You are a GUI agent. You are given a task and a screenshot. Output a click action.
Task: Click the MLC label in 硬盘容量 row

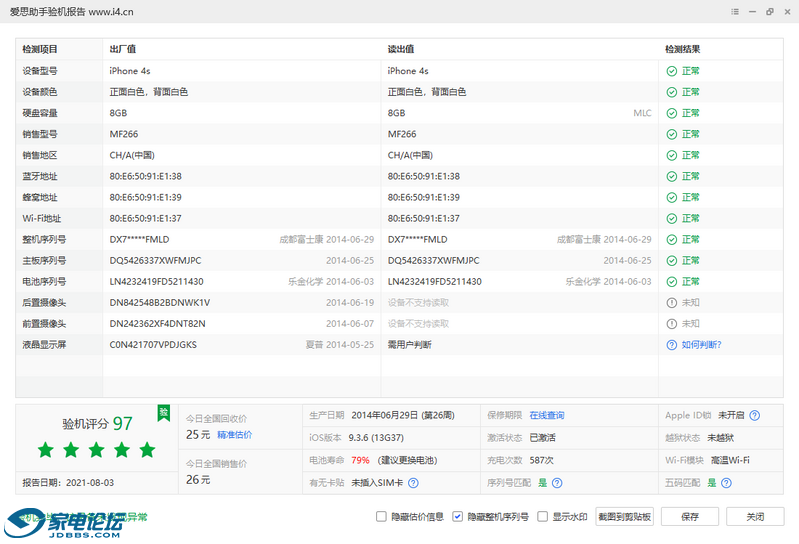642,113
